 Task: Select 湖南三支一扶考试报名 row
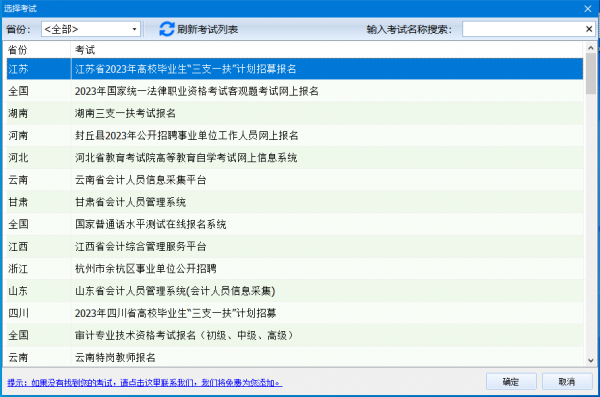[295, 113]
